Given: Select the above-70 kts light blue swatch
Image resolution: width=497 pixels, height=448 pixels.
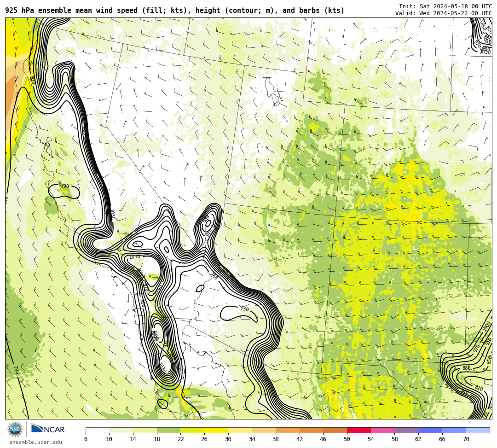Looking at the screenshot, I should (478, 430).
